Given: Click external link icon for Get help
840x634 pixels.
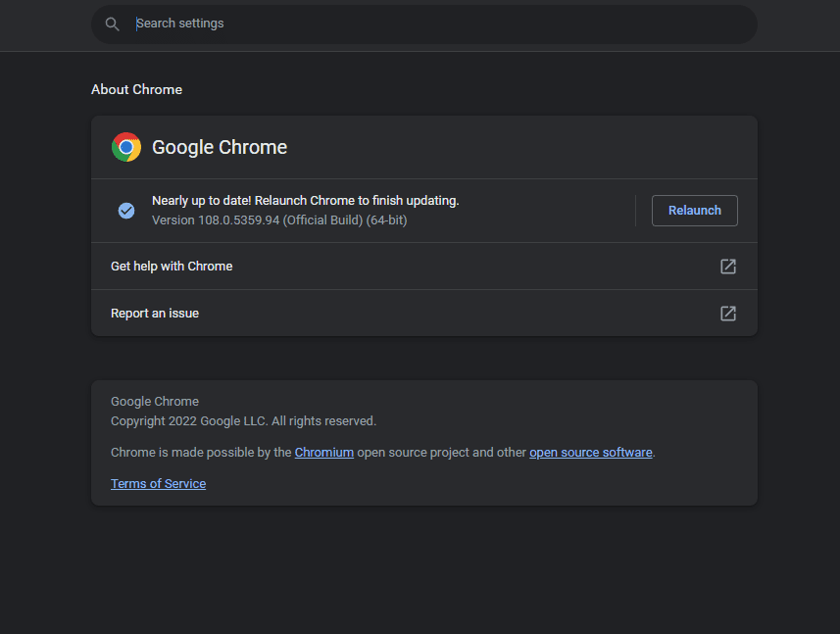Looking at the screenshot, I should tap(728, 267).
